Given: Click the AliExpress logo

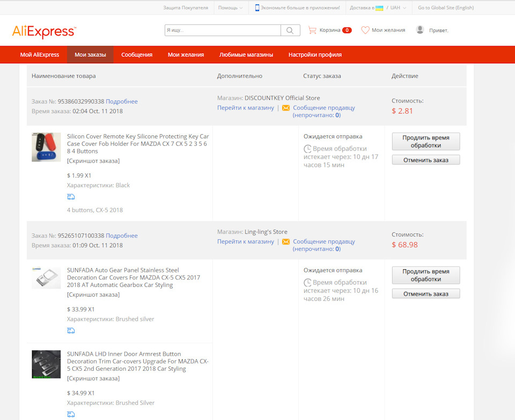Looking at the screenshot, I should (x=44, y=32).
